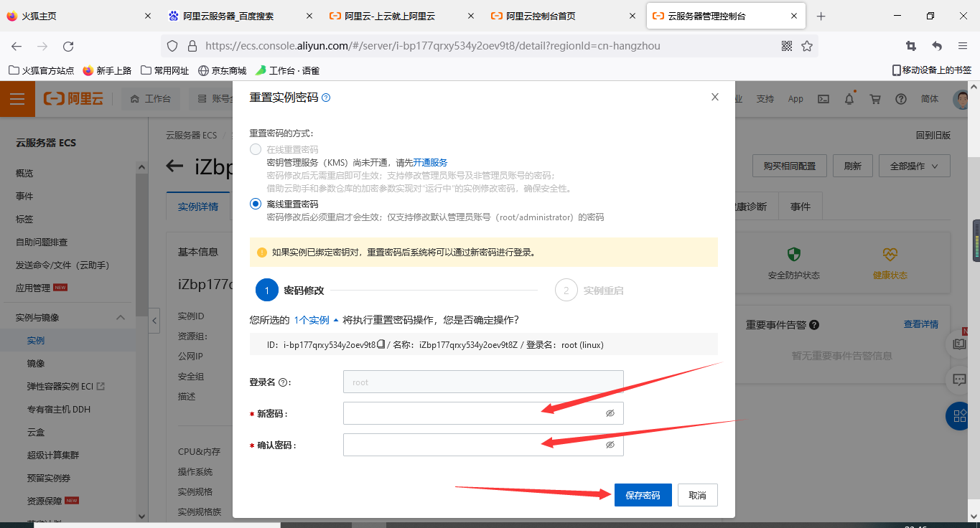Click into the 确认密码 input field
Viewport: 980px width, 528px height.
[483, 445]
